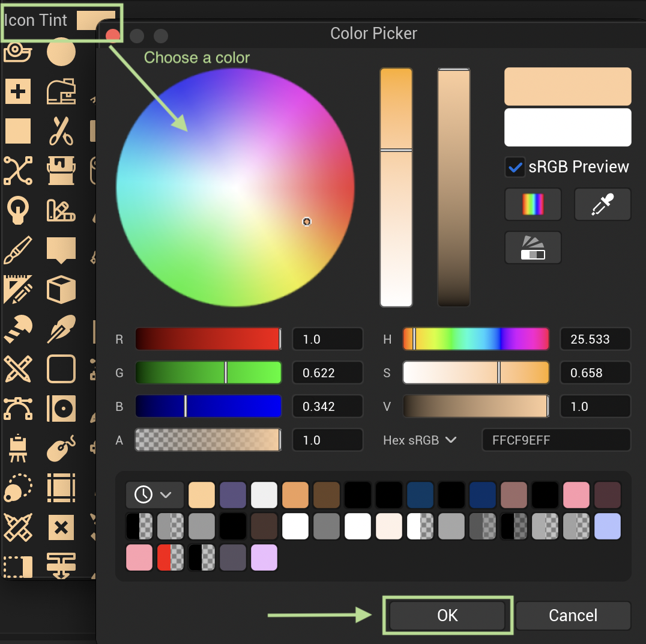Activate the eyedropper in the Color Picker
Image resolution: width=646 pixels, height=644 pixels.
point(602,204)
